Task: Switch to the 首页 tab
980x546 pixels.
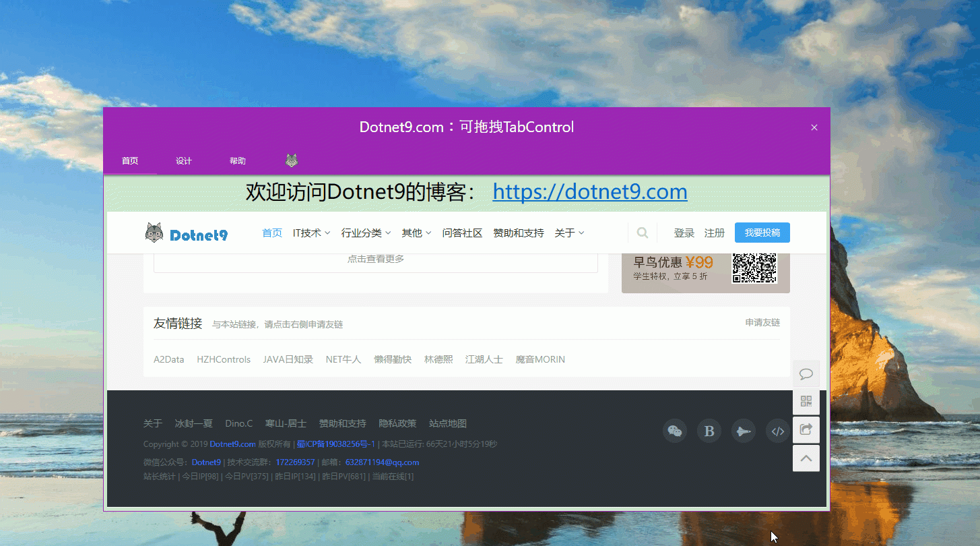Action: coord(130,161)
